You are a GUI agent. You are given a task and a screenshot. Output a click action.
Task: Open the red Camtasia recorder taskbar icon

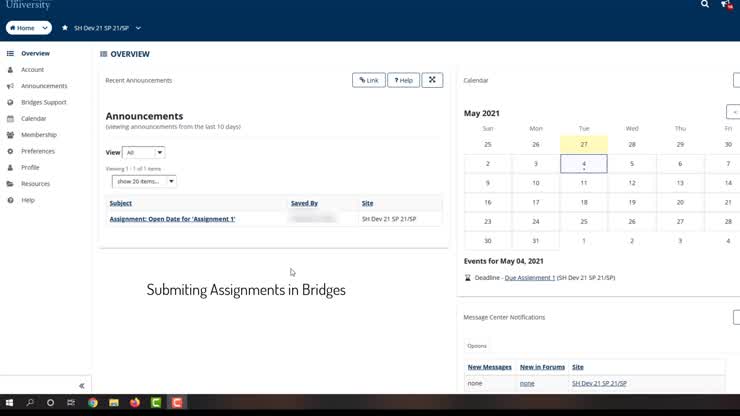point(177,403)
